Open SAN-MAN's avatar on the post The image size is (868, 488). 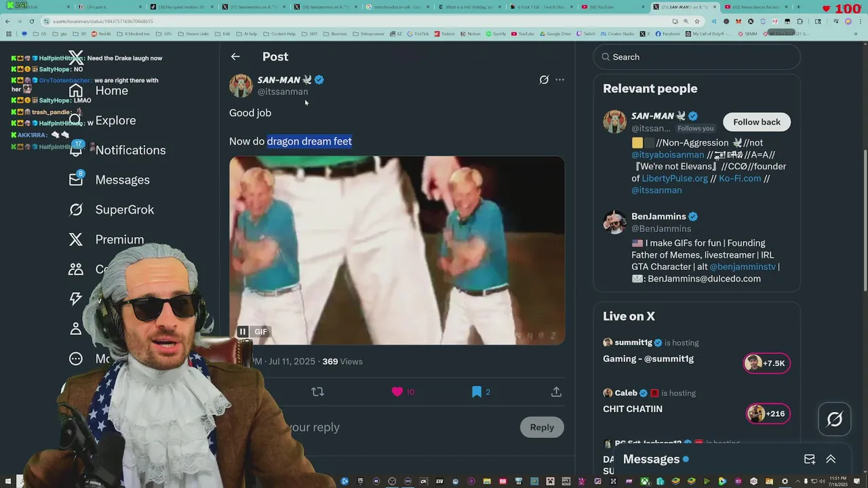[241, 85]
